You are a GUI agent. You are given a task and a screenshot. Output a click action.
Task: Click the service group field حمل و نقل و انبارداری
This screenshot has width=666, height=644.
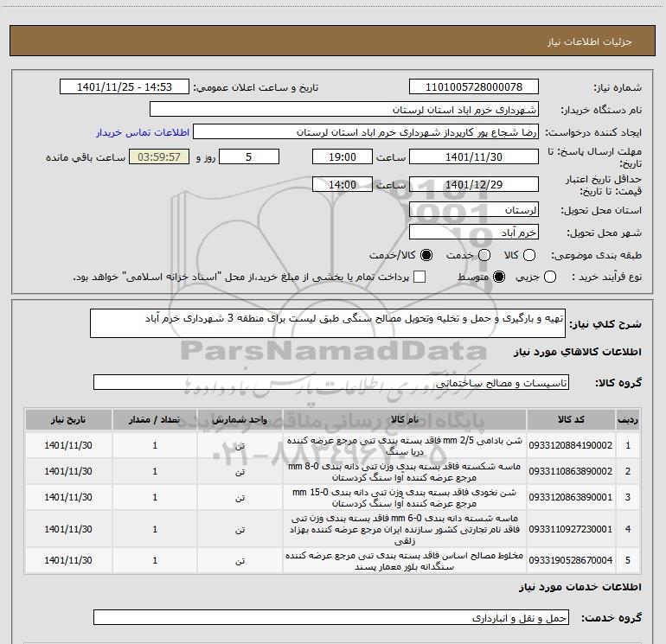(331, 618)
